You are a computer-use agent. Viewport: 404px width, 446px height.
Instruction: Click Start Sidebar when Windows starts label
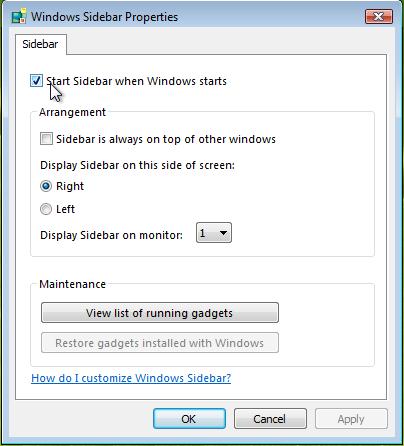136,81
